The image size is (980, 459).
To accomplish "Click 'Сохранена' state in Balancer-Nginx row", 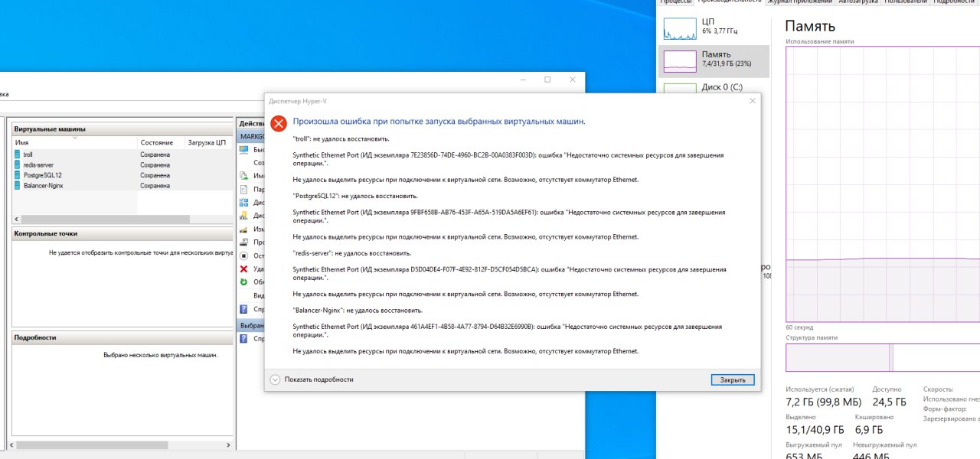I will pyautogui.click(x=155, y=185).
